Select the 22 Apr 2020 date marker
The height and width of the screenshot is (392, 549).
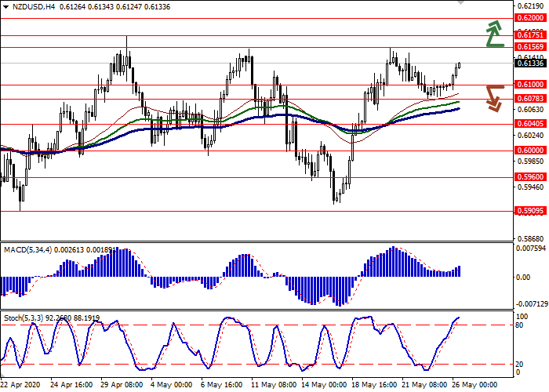tap(19, 386)
